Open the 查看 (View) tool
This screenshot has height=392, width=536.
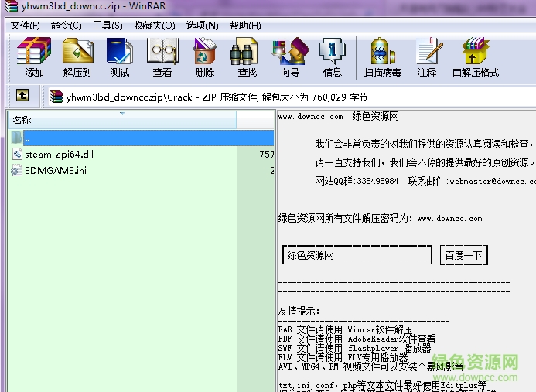point(162,56)
